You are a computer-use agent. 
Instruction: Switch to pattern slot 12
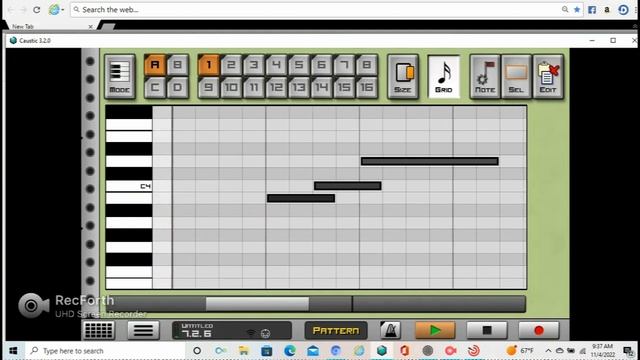276,87
